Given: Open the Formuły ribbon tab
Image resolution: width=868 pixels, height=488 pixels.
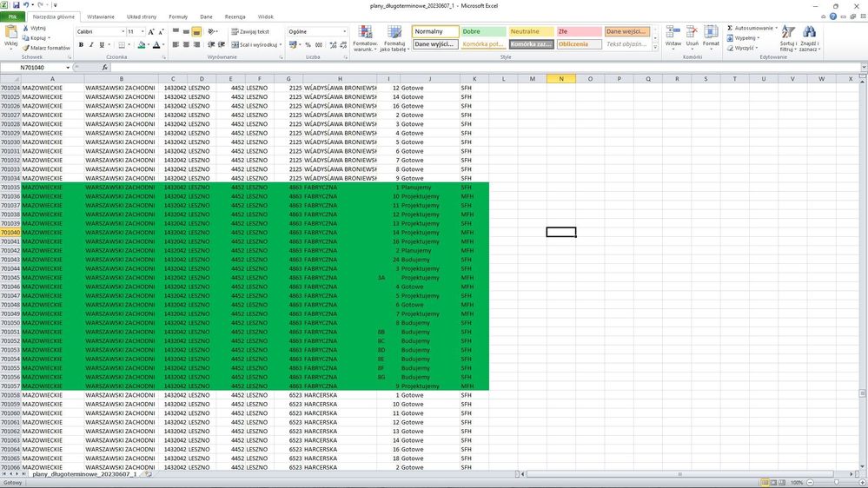Looking at the screenshot, I should click(177, 16).
